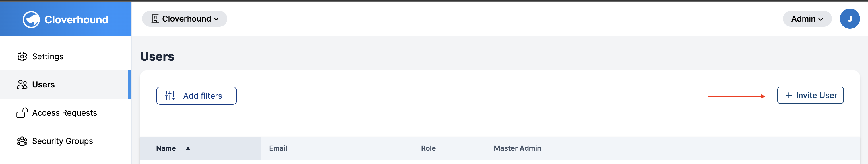Click the filter sliders icon
Screen dimensions: 868x164
point(170,96)
